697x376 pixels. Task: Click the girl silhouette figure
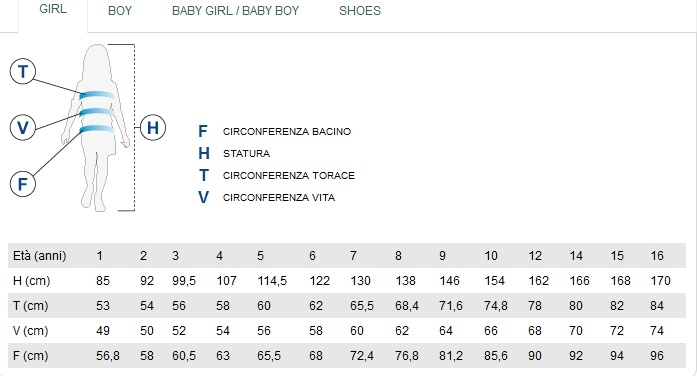coord(96,128)
